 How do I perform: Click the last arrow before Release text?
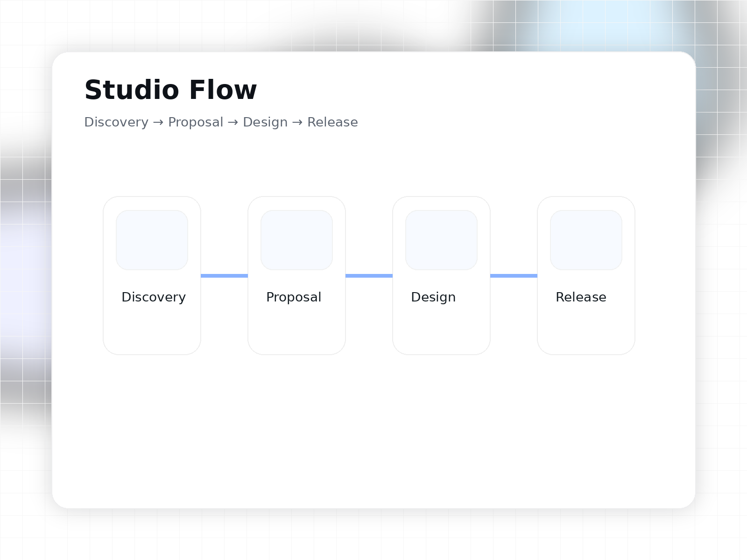[297, 122]
